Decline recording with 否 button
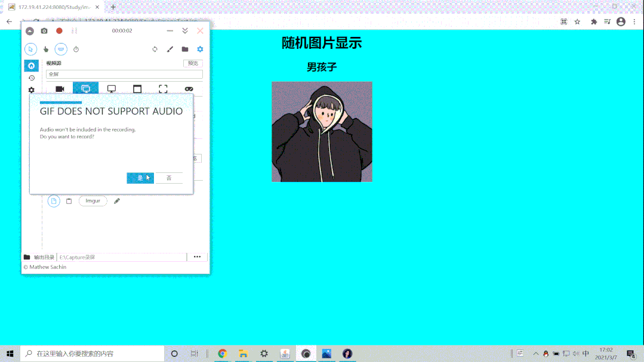 [169, 178]
